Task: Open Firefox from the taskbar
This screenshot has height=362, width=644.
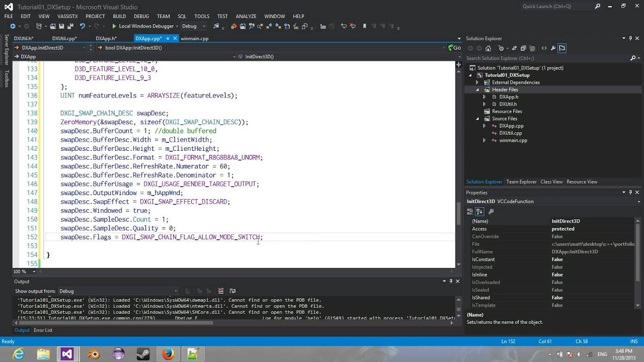Action: (x=168, y=354)
